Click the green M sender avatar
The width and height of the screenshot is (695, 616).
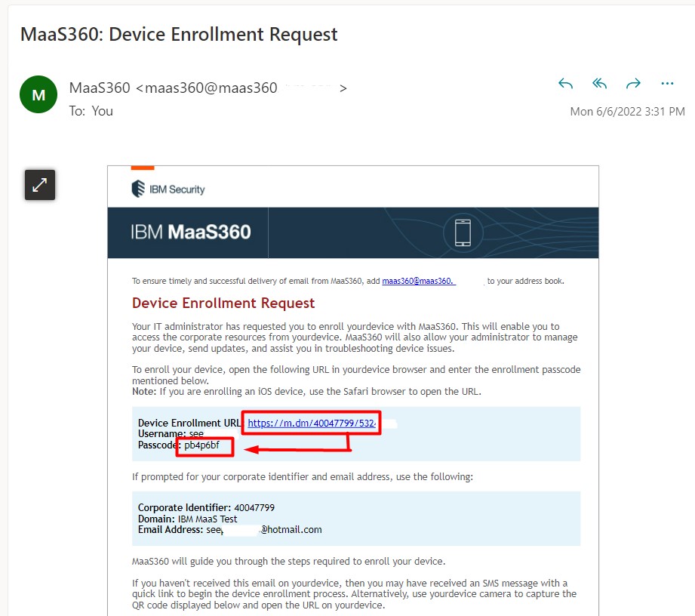(38, 94)
